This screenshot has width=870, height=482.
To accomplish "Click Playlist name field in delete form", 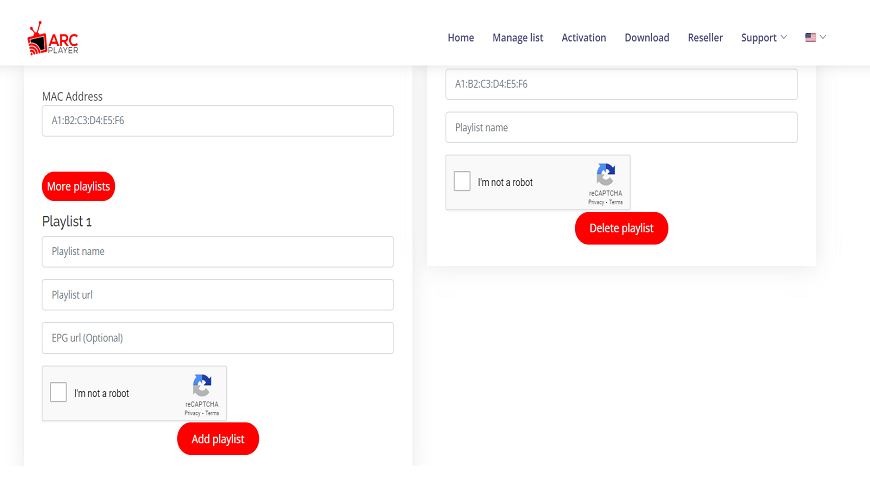I will coord(621,128).
